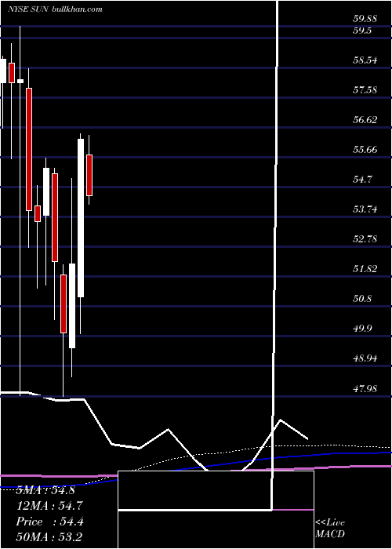
Task: Click the '5MA : 54.8' legend entry
Action: 45,490
